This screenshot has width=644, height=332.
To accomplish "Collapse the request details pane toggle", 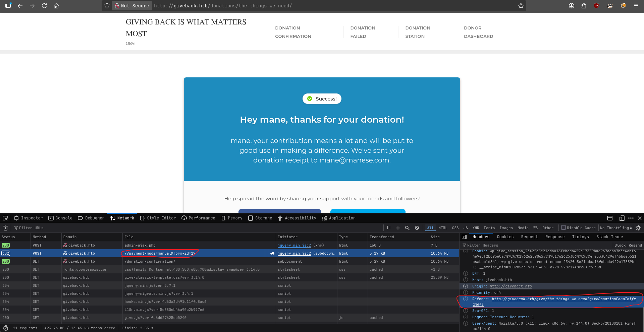I will (464, 237).
